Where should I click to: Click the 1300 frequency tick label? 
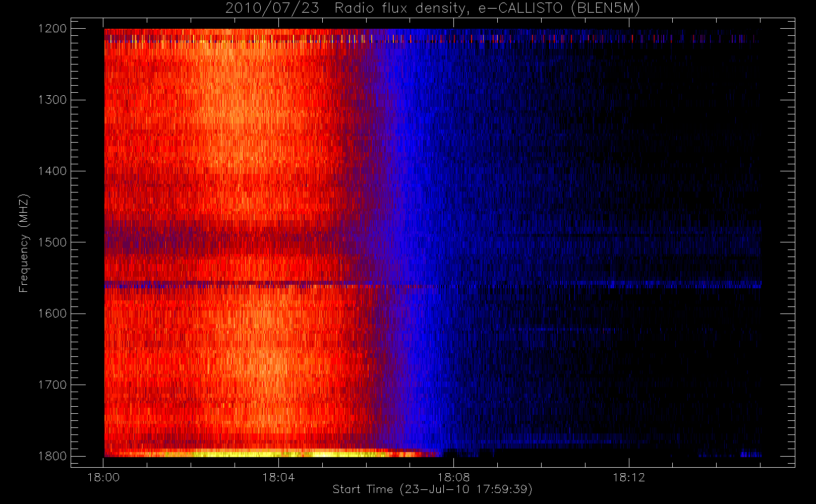(52, 100)
